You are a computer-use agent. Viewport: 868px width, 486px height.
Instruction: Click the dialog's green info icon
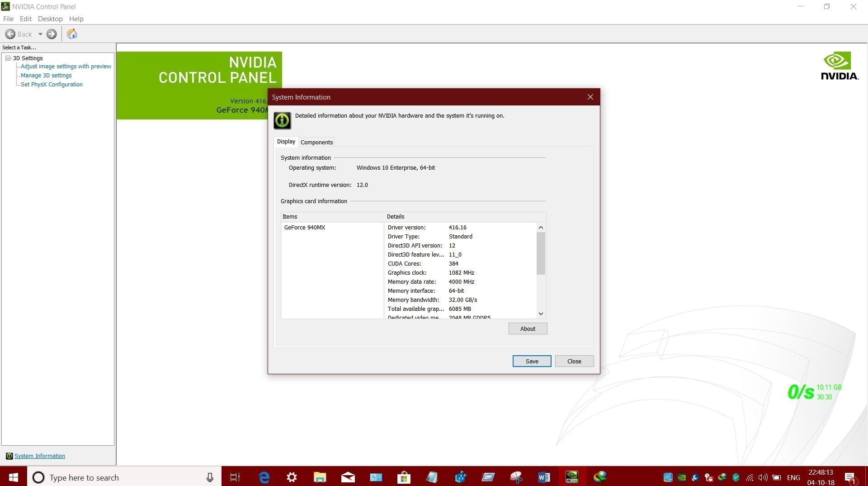282,121
